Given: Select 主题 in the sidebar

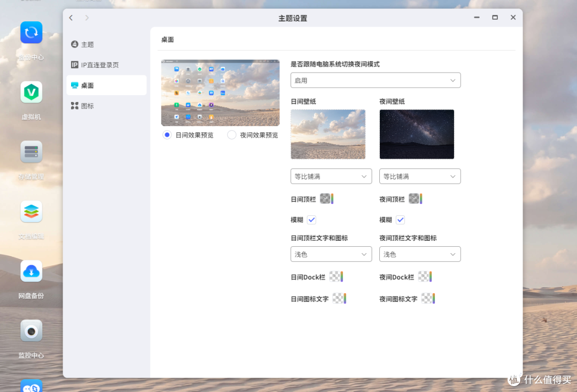Looking at the screenshot, I should [106, 44].
